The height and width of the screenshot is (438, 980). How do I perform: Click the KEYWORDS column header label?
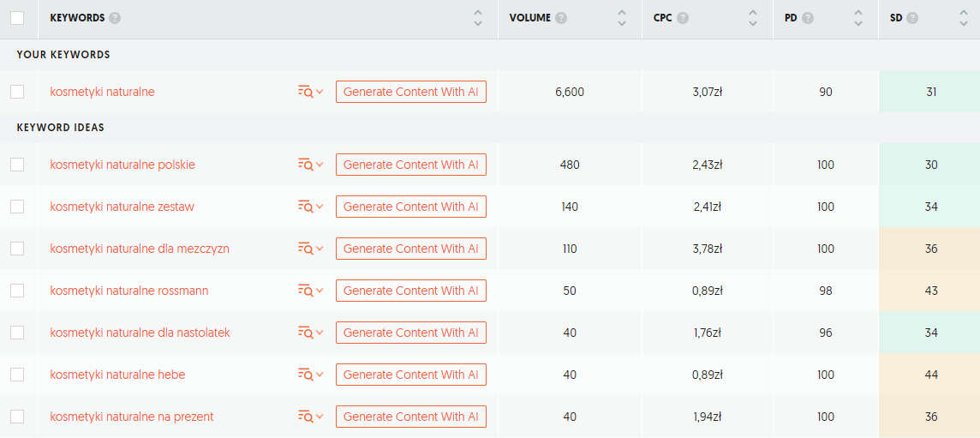point(77,18)
